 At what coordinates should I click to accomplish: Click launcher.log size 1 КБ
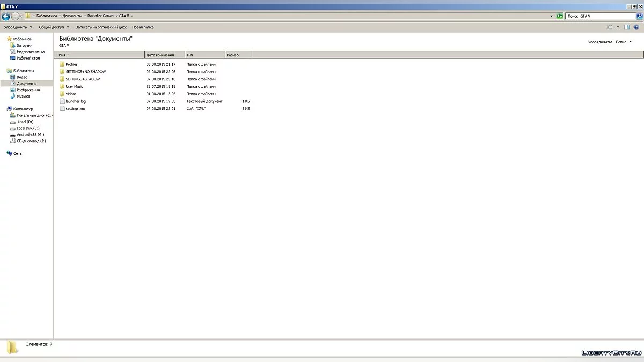point(246,101)
